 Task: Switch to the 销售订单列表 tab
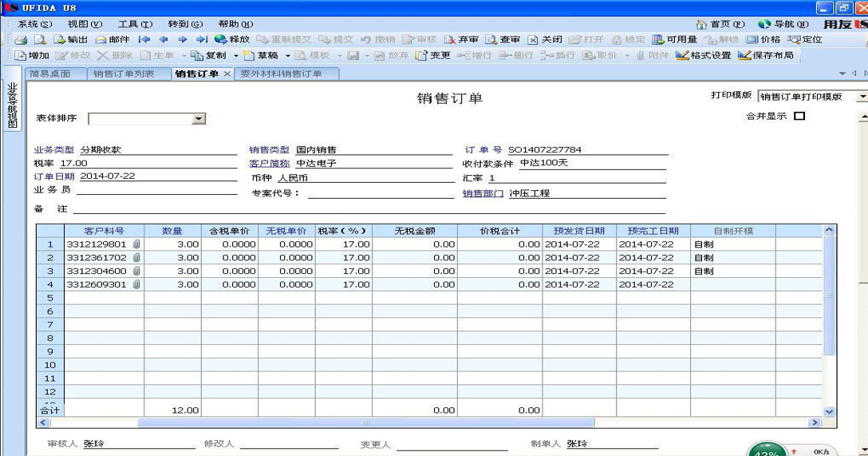point(124,74)
